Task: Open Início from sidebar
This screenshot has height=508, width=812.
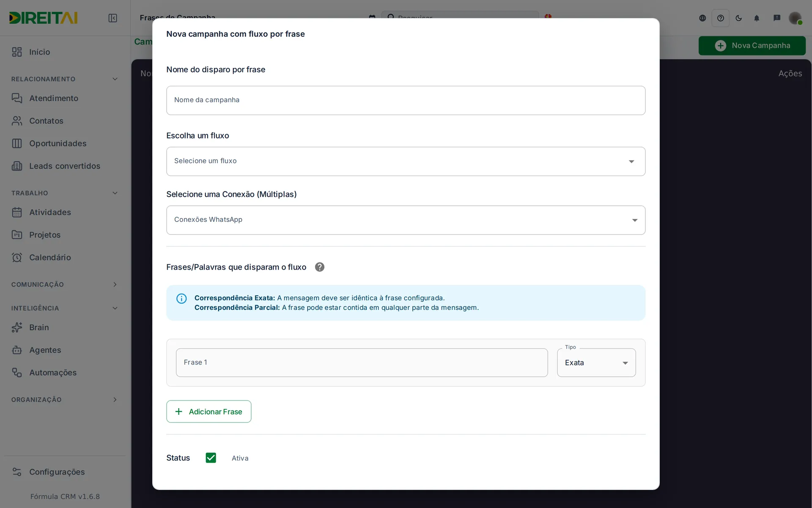Action: pos(65,52)
